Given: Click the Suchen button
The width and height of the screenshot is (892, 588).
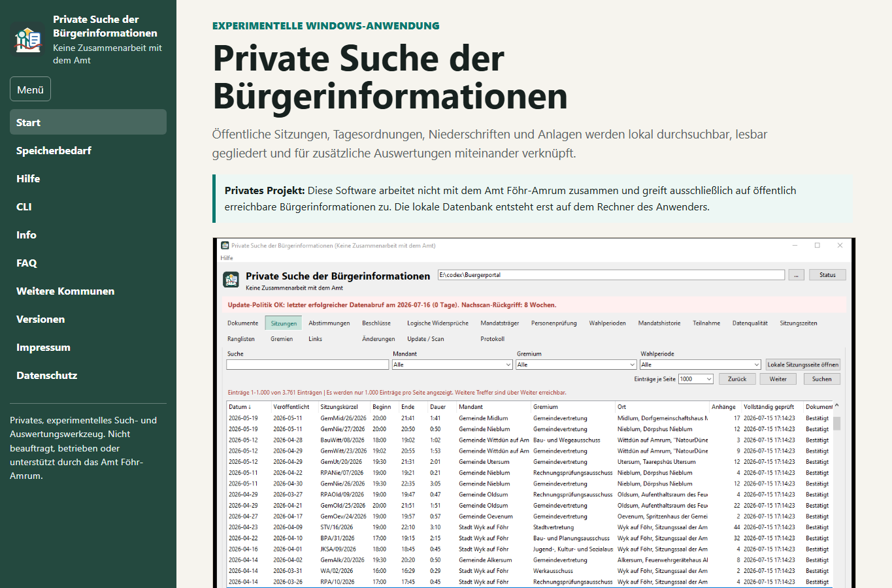Looking at the screenshot, I should click(x=822, y=379).
